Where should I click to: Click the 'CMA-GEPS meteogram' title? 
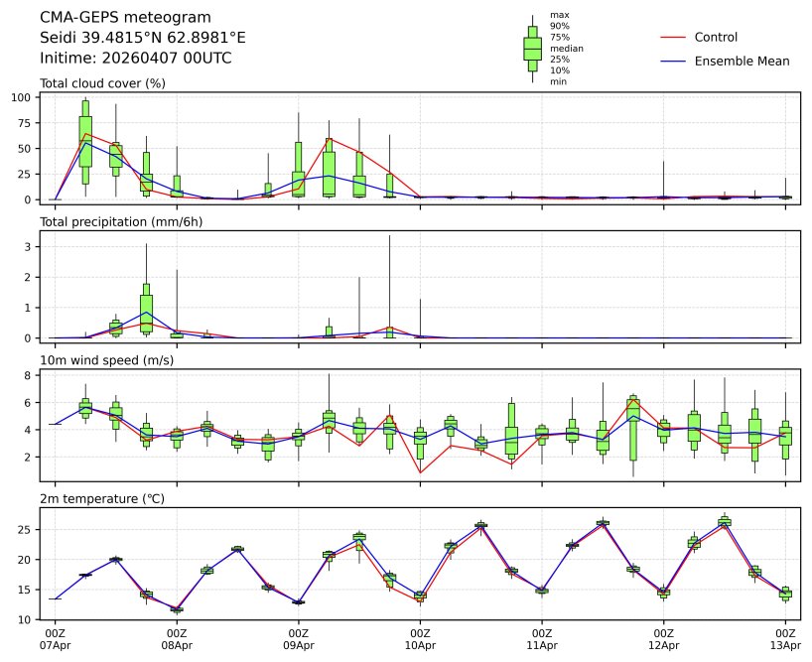tap(125, 17)
